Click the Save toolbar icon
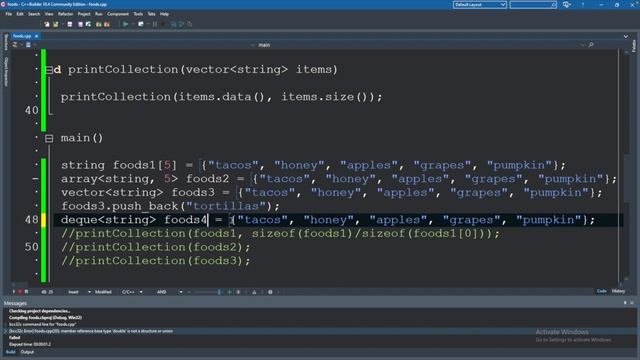 tap(70, 24)
